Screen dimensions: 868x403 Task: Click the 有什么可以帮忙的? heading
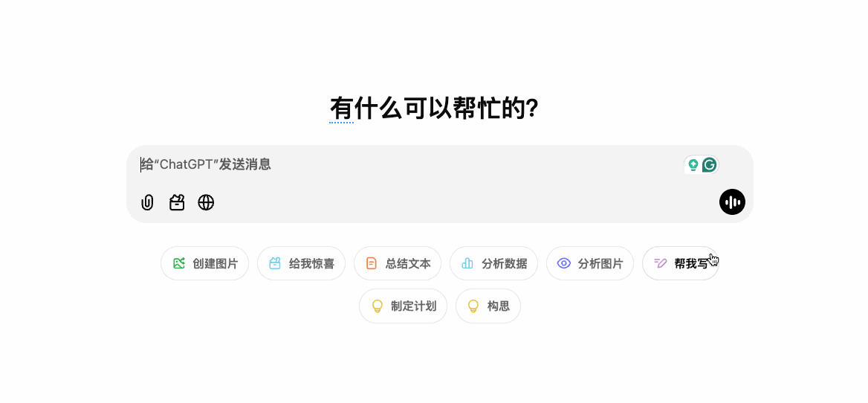click(434, 109)
